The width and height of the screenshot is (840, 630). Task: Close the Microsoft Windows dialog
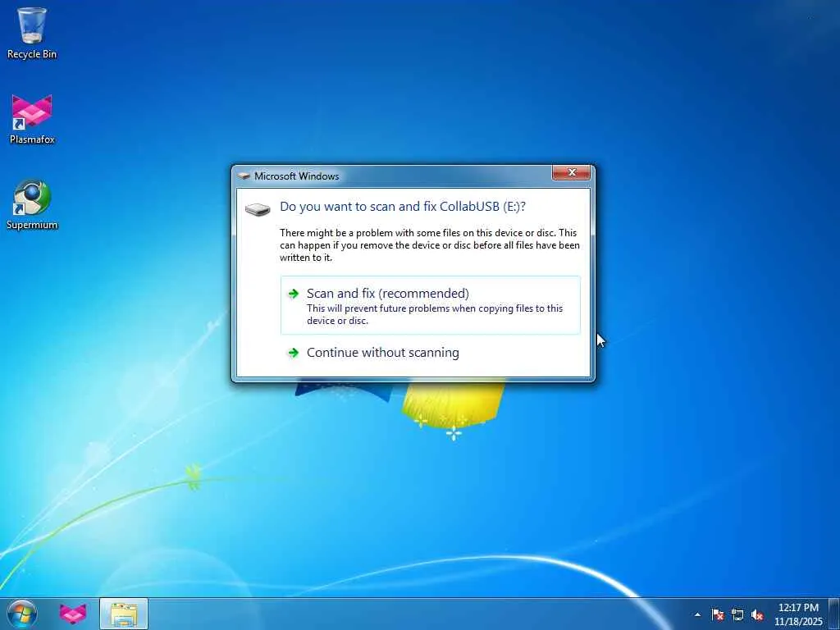click(x=571, y=172)
